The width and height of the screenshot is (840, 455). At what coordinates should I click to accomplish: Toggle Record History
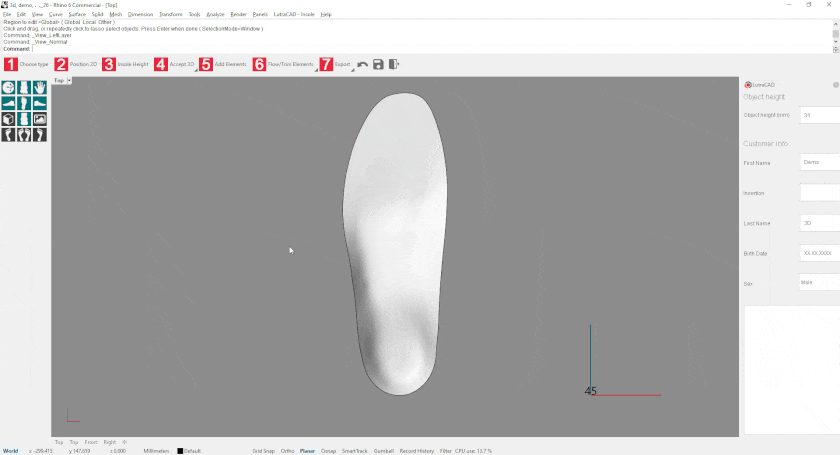pyautogui.click(x=416, y=451)
